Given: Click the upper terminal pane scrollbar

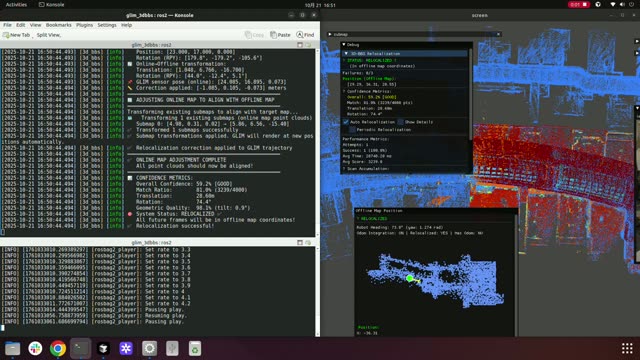Looking at the screenshot, I should tap(318, 142).
